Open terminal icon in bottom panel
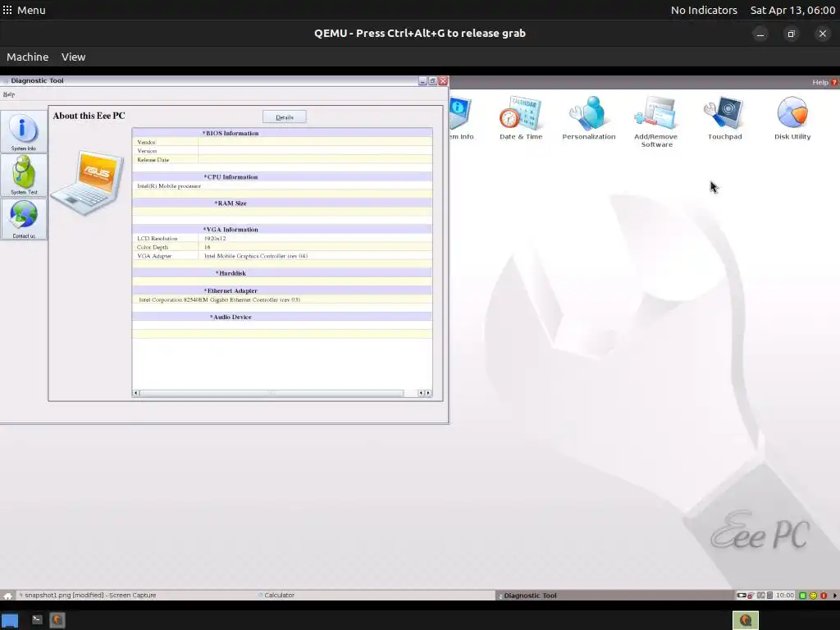840x630 pixels. click(36, 620)
